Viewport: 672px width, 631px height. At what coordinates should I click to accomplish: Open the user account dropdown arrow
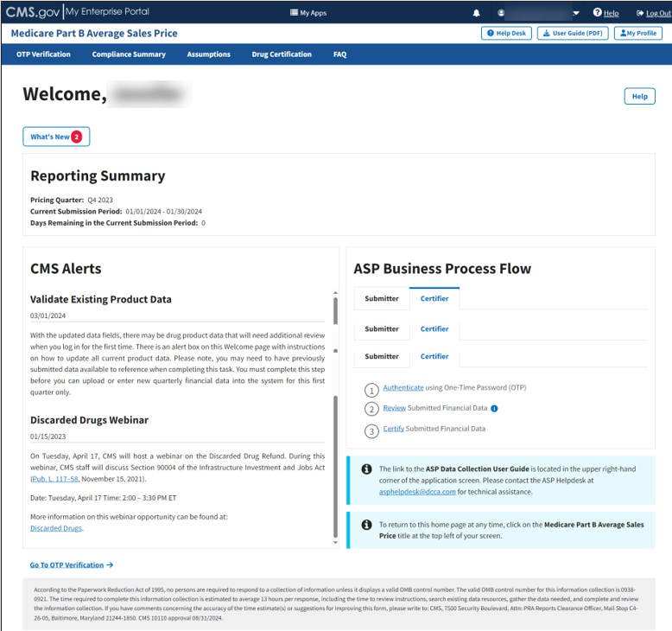pyautogui.click(x=576, y=13)
